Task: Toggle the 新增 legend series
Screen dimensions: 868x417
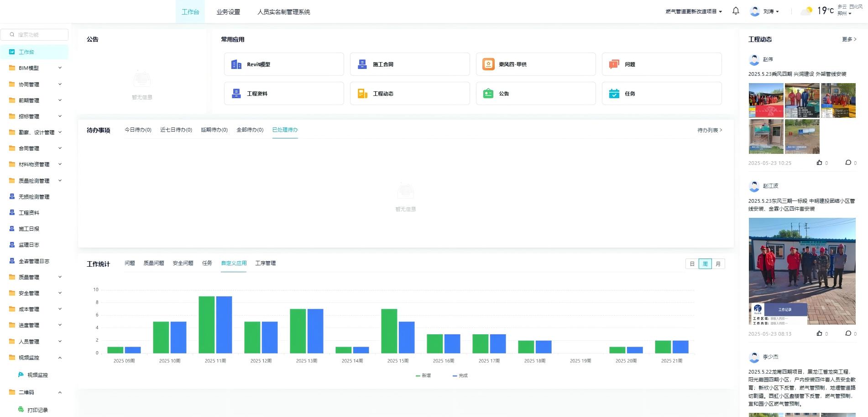Action: pos(423,375)
